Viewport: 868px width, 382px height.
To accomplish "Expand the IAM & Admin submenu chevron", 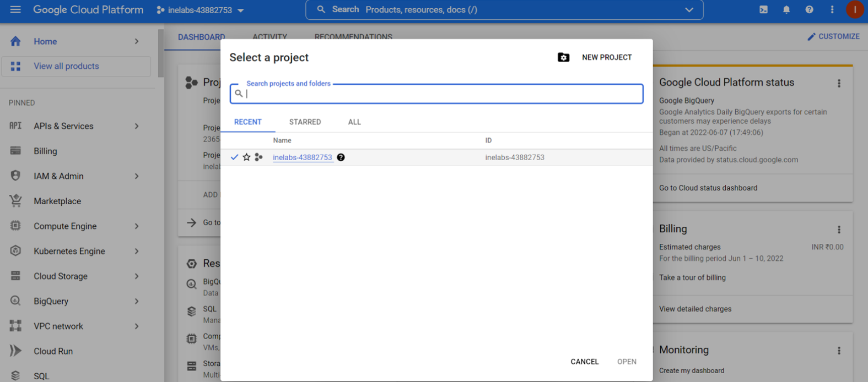I will pos(137,176).
